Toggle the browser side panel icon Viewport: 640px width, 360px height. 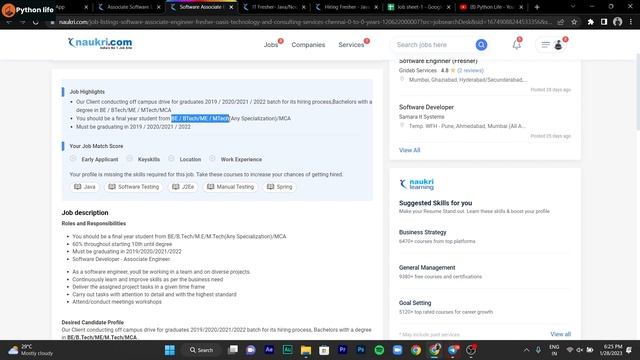[604, 22]
